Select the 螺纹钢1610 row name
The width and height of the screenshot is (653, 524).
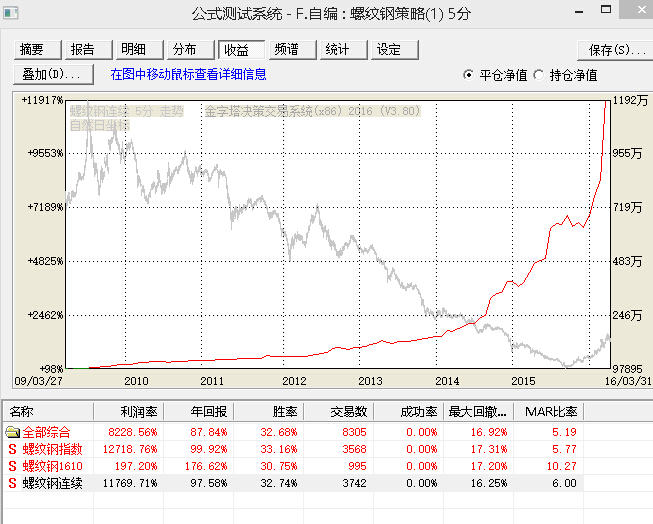52,466
